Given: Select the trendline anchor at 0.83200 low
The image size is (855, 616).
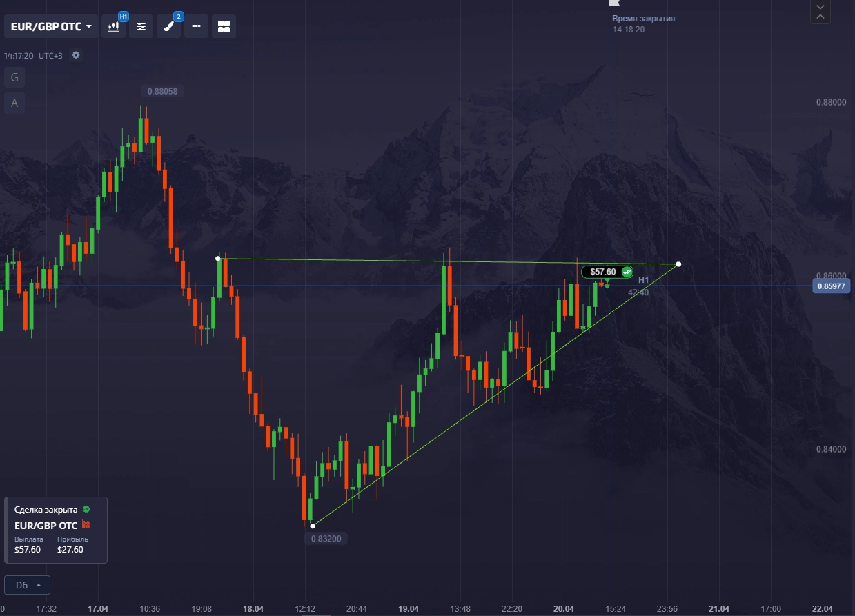Looking at the screenshot, I should 313,526.
